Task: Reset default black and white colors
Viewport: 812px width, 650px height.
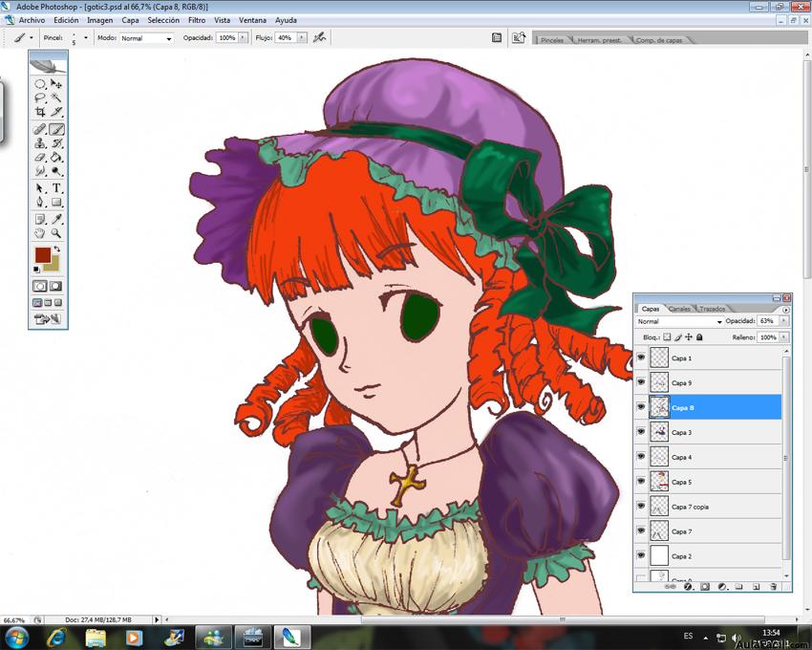Action: point(36,270)
